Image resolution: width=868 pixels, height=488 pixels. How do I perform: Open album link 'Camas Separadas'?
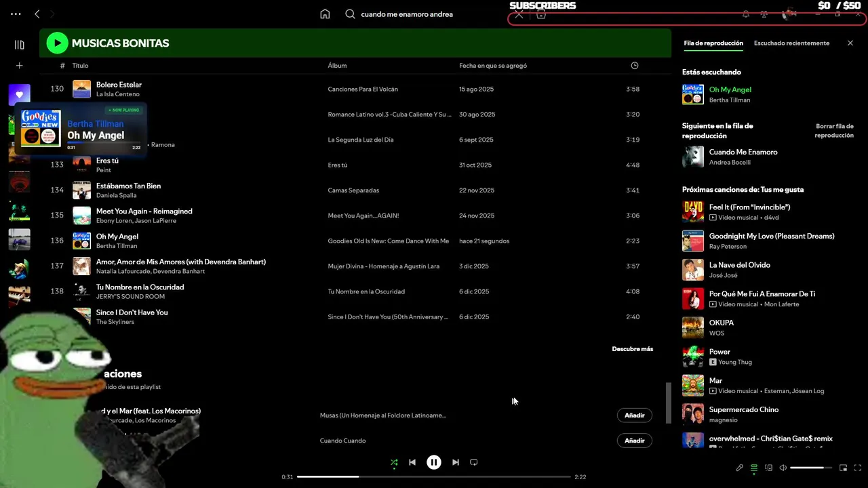pyautogui.click(x=353, y=190)
